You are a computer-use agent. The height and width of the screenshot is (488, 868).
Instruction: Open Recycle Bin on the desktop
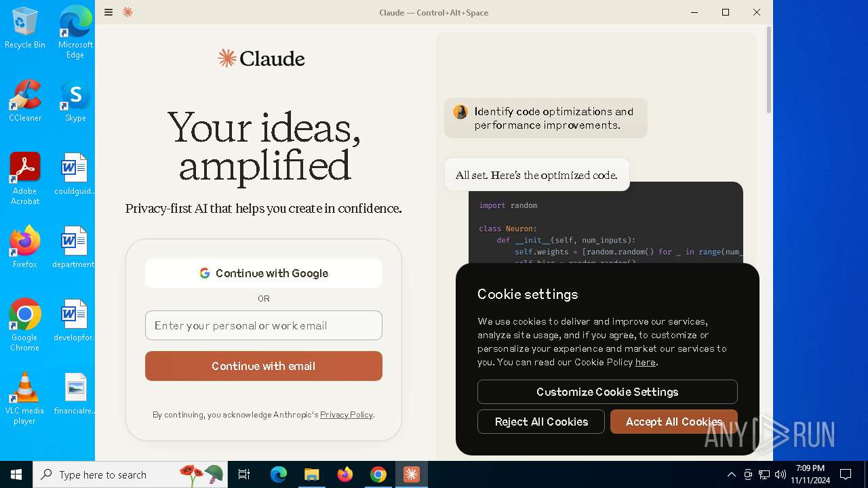pyautogui.click(x=25, y=28)
